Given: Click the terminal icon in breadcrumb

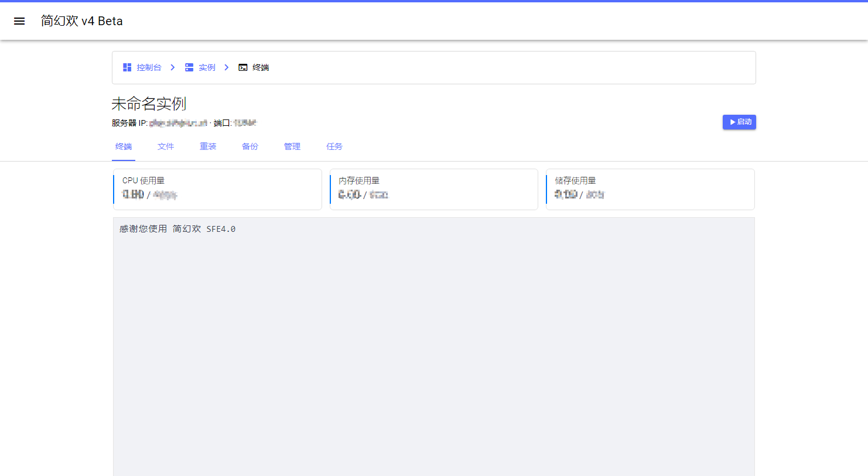Looking at the screenshot, I should click(243, 67).
